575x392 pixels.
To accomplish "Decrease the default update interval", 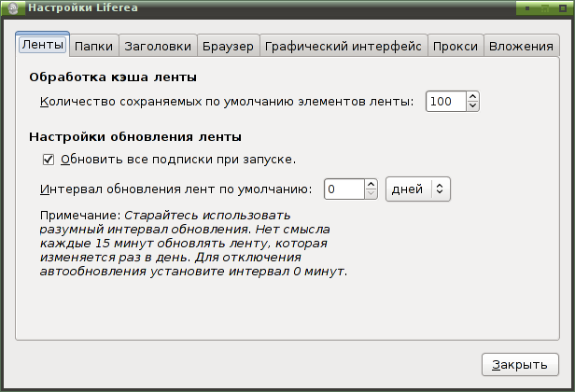I will 372,194.
